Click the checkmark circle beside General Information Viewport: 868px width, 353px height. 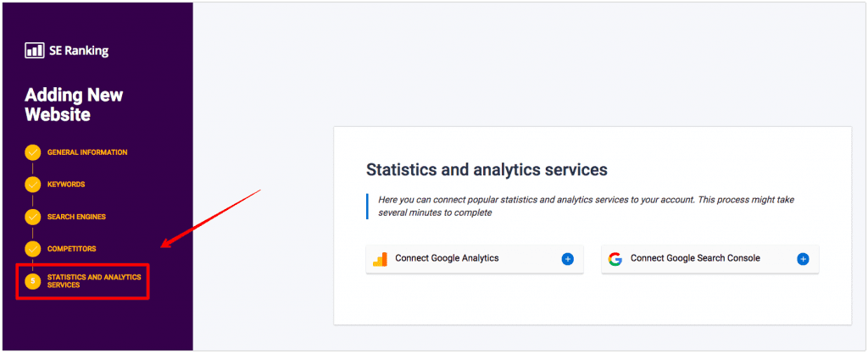coord(33,152)
